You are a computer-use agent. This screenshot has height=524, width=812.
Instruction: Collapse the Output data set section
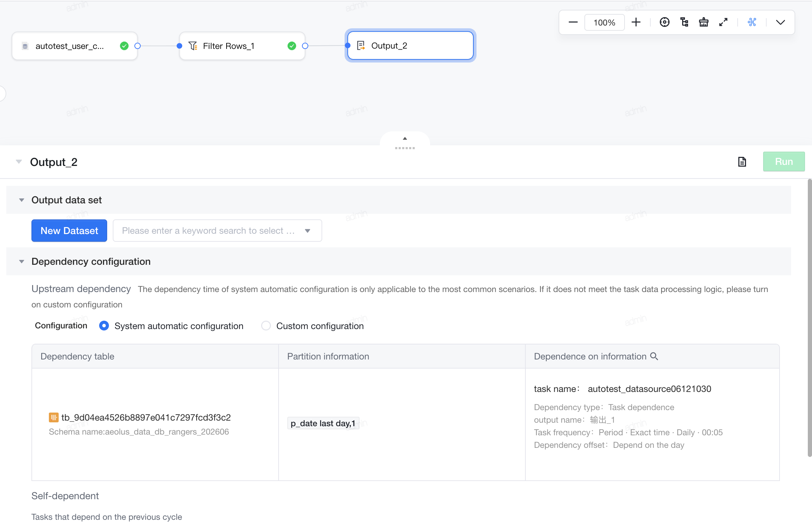pyautogui.click(x=22, y=200)
